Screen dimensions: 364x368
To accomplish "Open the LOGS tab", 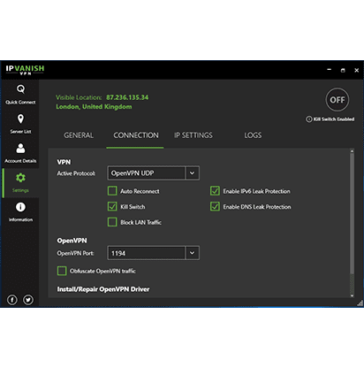I will click(x=253, y=135).
